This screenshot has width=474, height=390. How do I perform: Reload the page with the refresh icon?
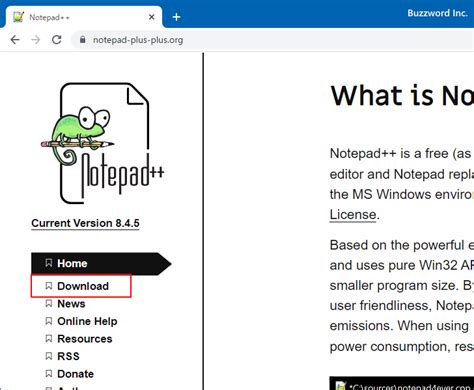pyautogui.click(x=57, y=40)
